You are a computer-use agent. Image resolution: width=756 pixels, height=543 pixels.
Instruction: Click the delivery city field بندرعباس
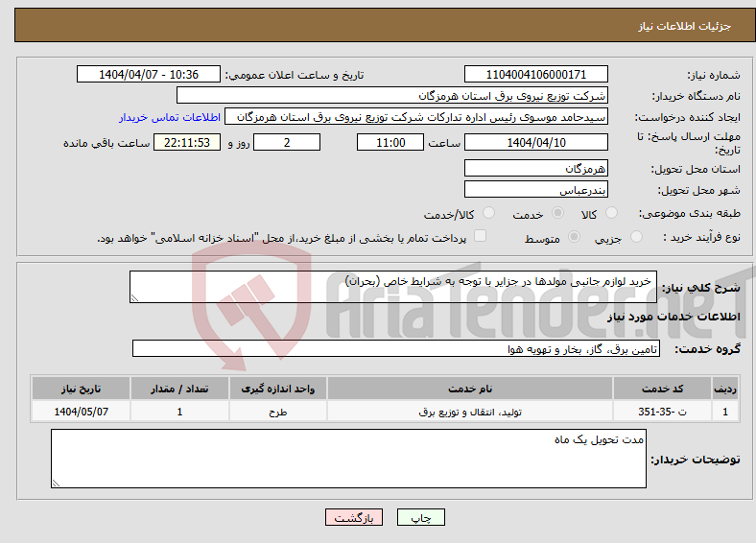tap(535, 189)
